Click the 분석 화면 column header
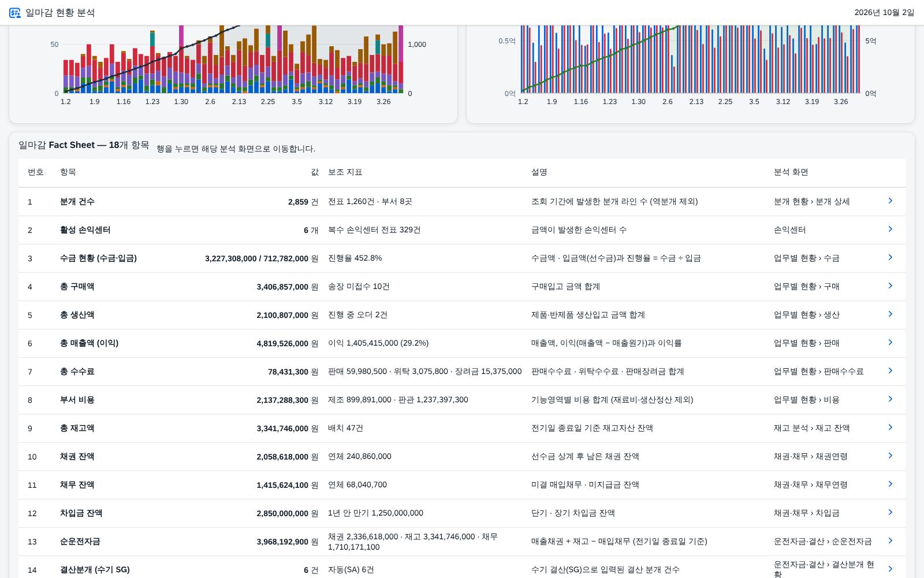The width and height of the screenshot is (924, 578). point(791,172)
